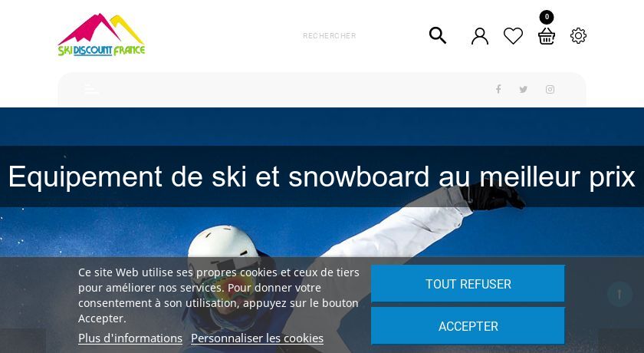Click the Ski Discount France logo
Viewport: 644px width, 353px height.
click(x=101, y=35)
